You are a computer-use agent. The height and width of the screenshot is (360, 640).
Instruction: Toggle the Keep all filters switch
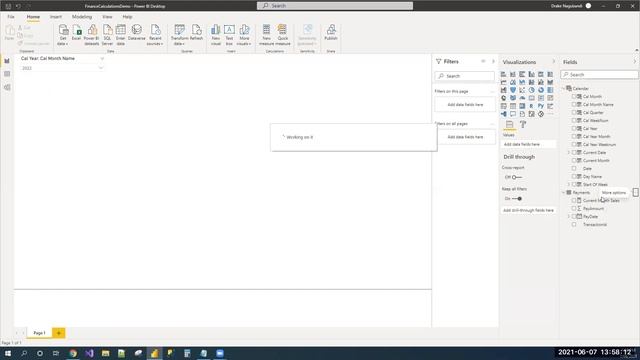click(517, 198)
